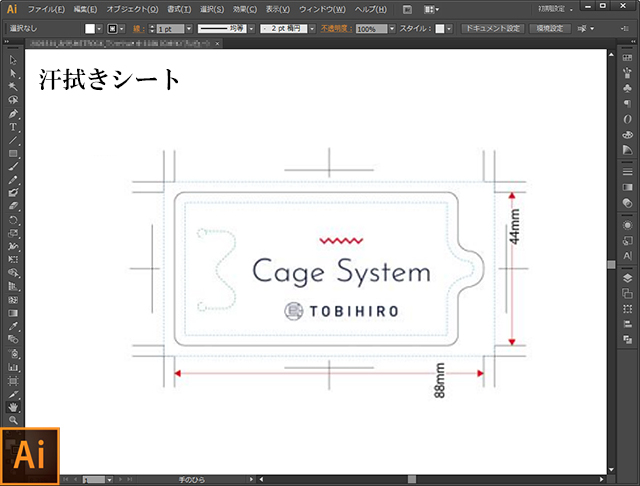This screenshot has height=486, width=640.
Task: Select the Hand tool
Action: (14, 407)
